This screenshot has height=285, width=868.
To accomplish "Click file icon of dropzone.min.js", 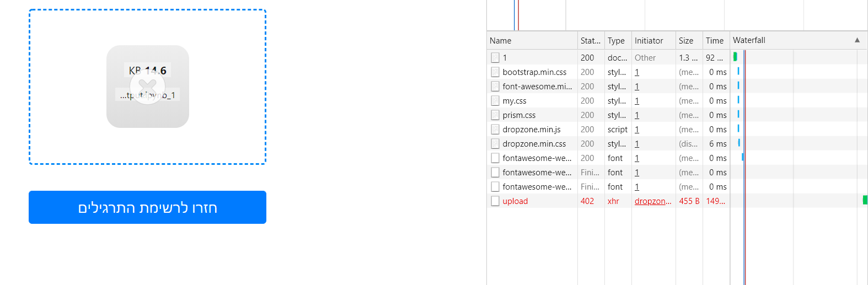I will point(495,130).
